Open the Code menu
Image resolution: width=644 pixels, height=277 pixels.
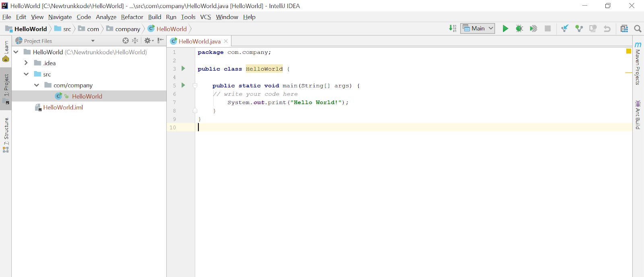(x=84, y=17)
